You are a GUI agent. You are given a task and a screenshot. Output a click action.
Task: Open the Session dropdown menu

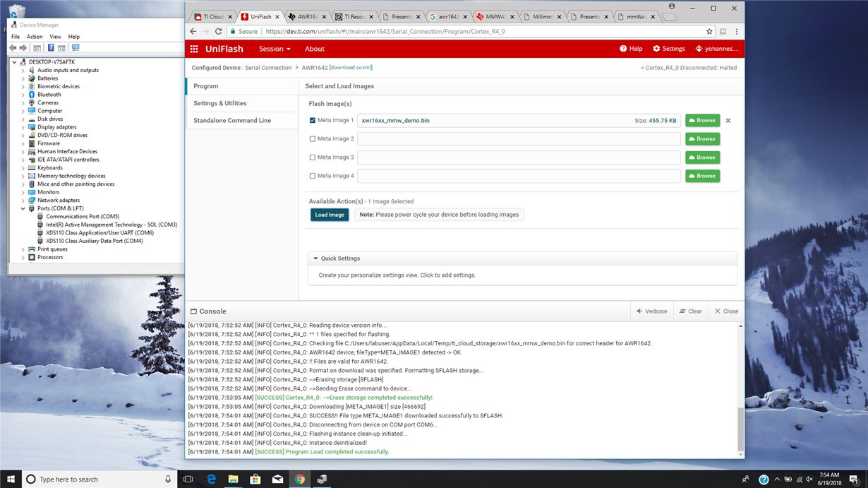tap(275, 49)
